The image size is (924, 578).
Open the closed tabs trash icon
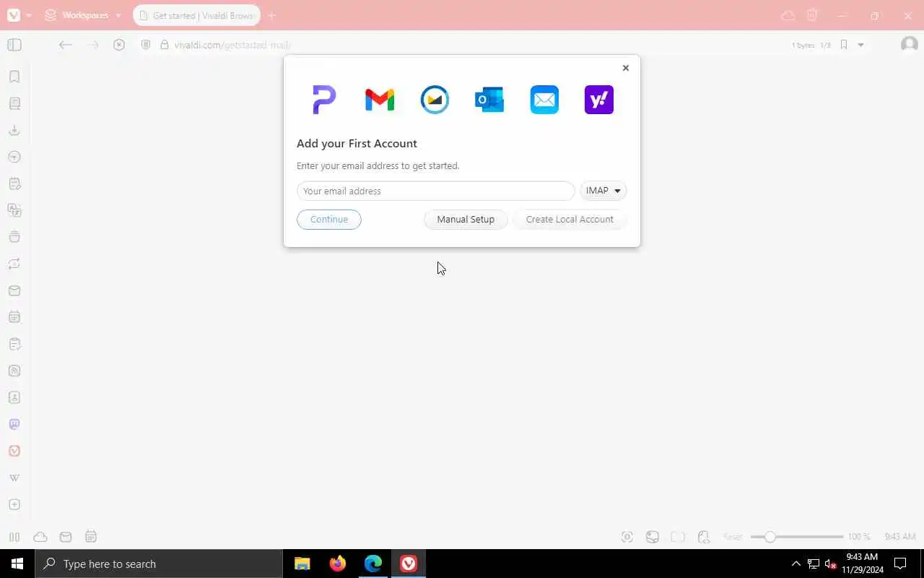tap(812, 15)
